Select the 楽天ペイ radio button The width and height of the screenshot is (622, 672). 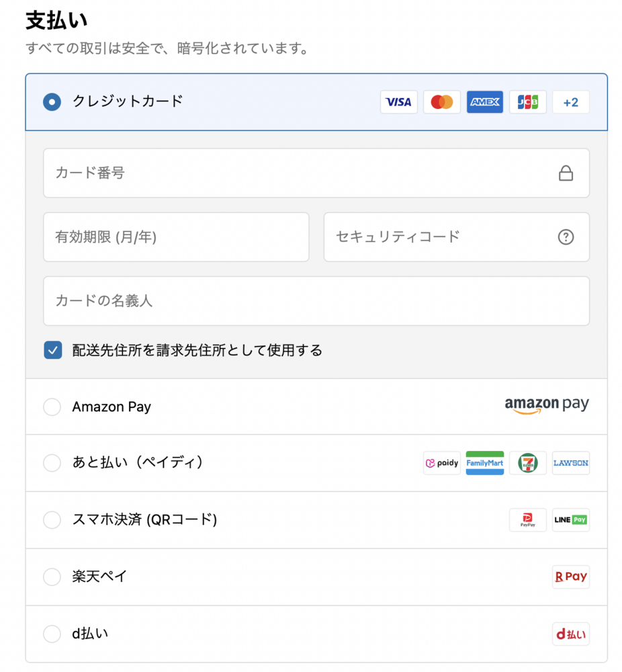(52, 577)
